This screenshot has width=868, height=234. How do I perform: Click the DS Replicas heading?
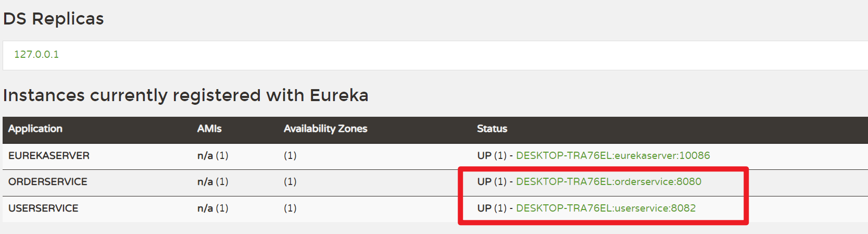(x=54, y=19)
